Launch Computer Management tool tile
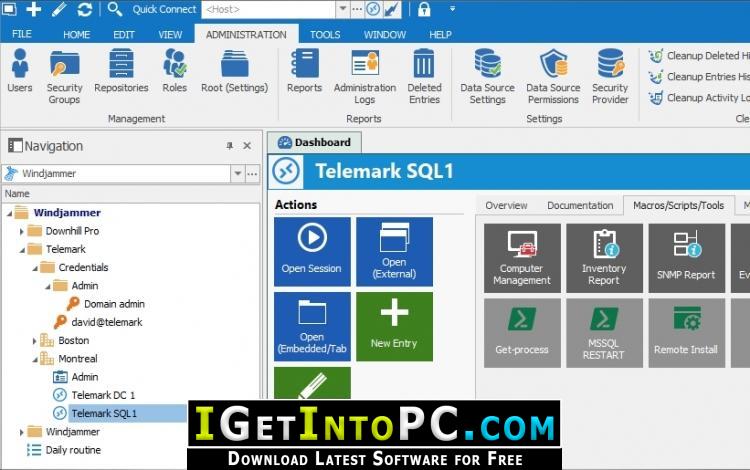Viewport: 750px width, 470px height. [522, 258]
